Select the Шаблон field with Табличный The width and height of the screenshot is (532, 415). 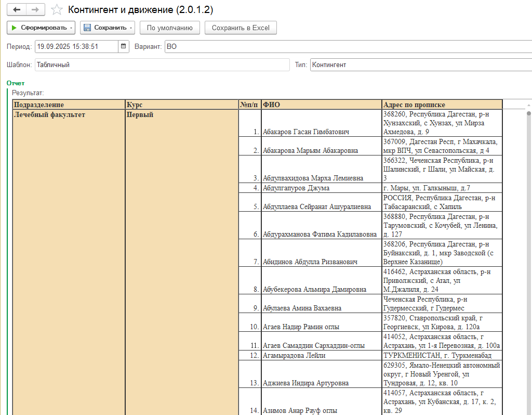(x=162, y=65)
